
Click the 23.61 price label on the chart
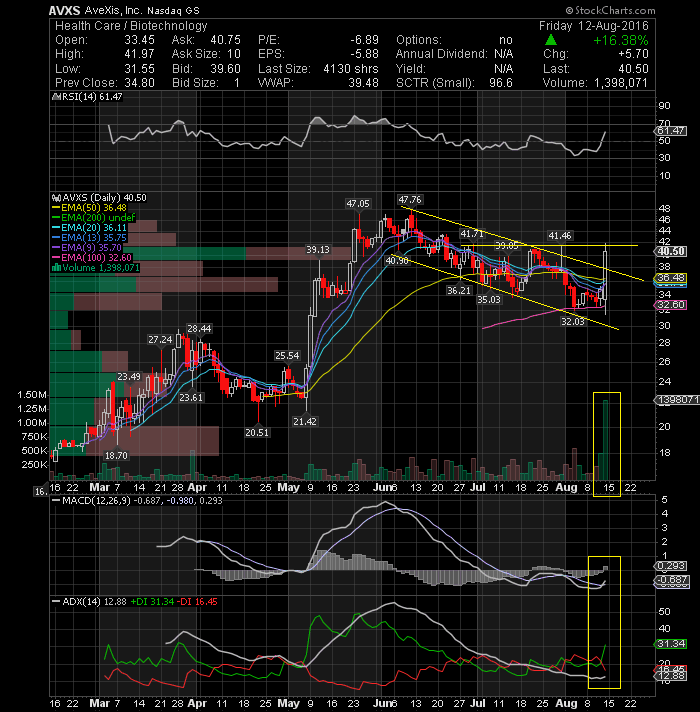pyautogui.click(x=191, y=398)
